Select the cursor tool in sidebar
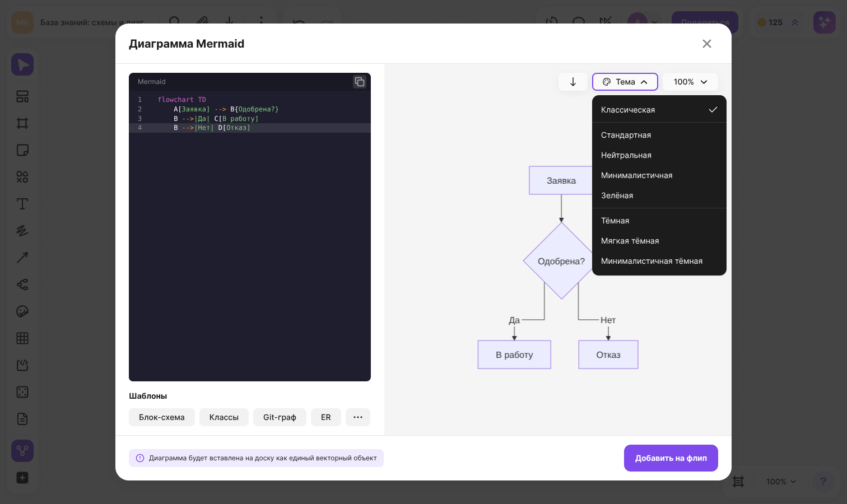Screen dimensions: 847x504 (x=22, y=65)
